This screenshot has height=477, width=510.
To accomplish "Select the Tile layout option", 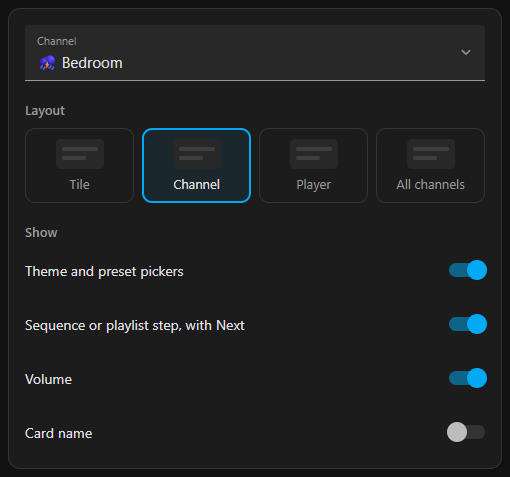I will pos(79,165).
